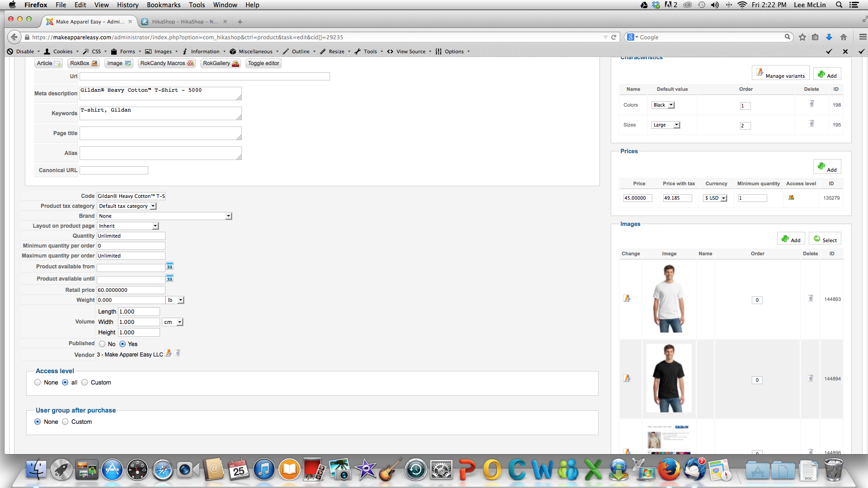Open the Brand dropdown
The width and height of the screenshot is (868, 488).
(x=165, y=216)
